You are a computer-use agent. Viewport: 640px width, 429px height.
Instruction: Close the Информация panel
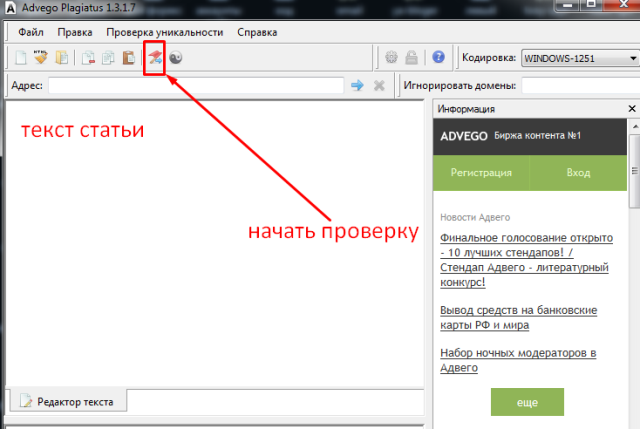pos(632,109)
